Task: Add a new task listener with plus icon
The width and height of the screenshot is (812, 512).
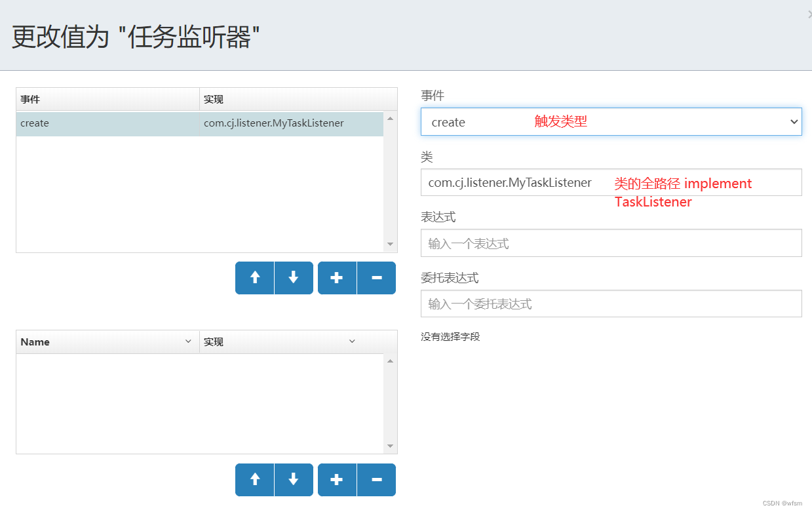Action: (337, 277)
